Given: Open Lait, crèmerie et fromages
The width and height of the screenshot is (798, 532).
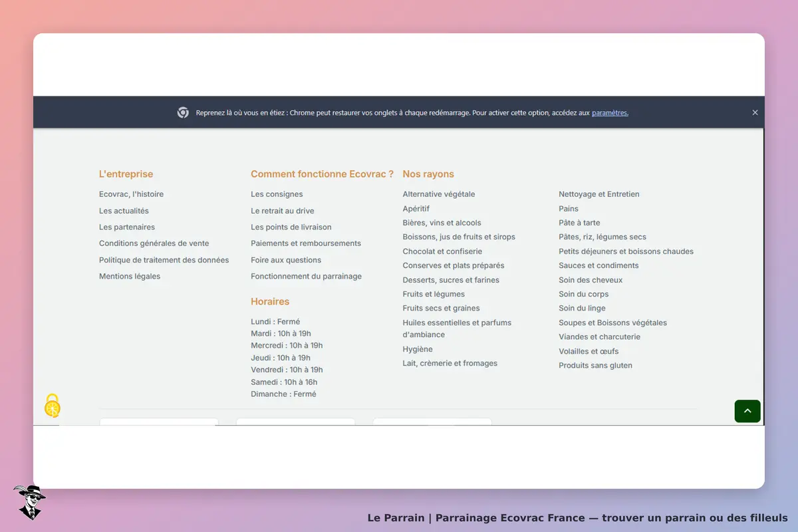Looking at the screenshot, I should click(450, 363).
